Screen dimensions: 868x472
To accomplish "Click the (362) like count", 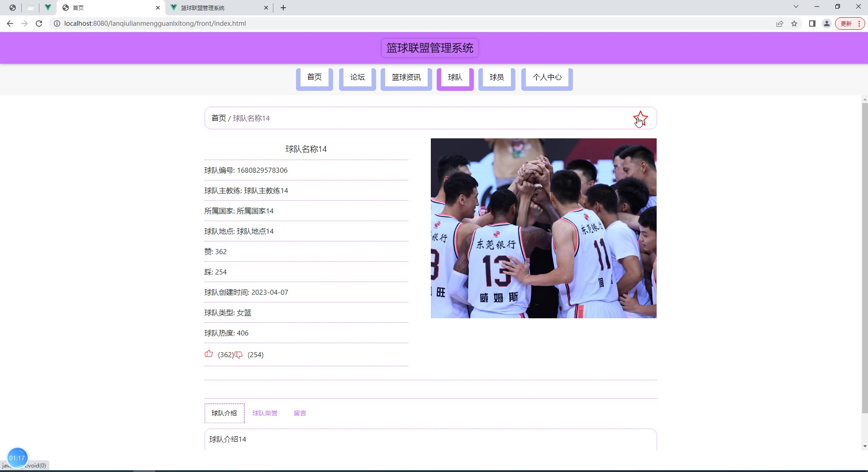I will [226, 355].
